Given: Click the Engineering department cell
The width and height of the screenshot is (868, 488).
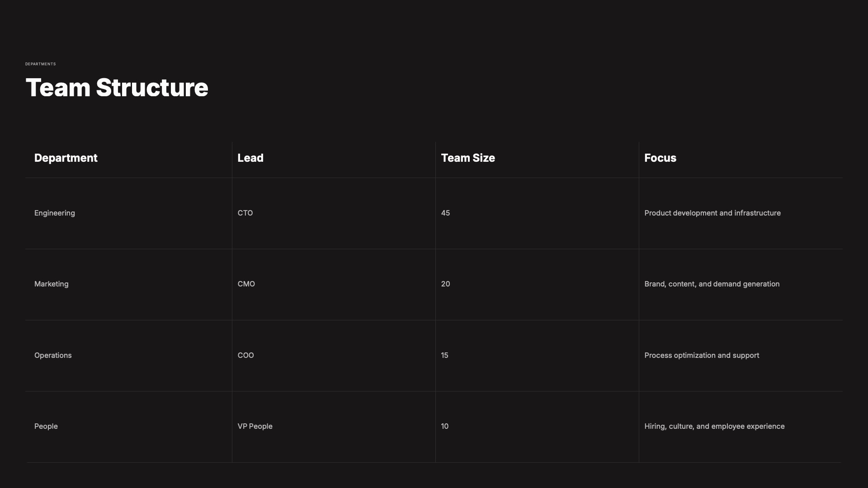Looking at the screenshot, I should click(x=55, y=213).
